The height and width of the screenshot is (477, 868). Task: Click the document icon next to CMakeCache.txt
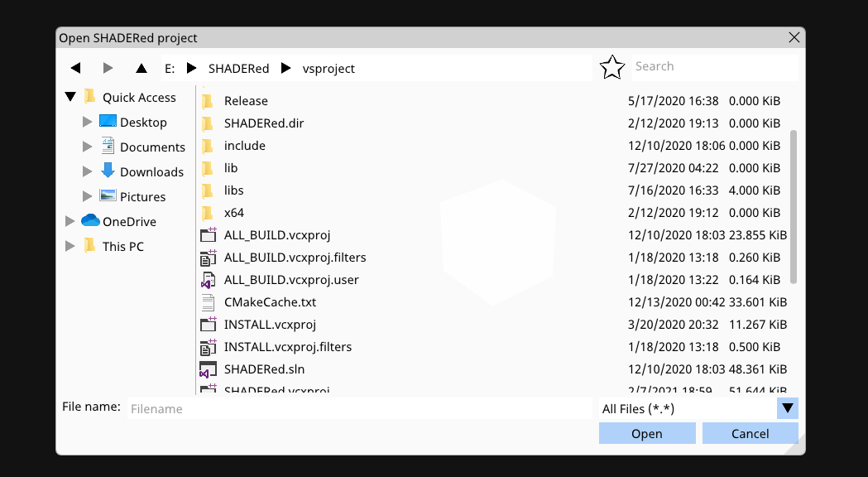click(207, 302)
